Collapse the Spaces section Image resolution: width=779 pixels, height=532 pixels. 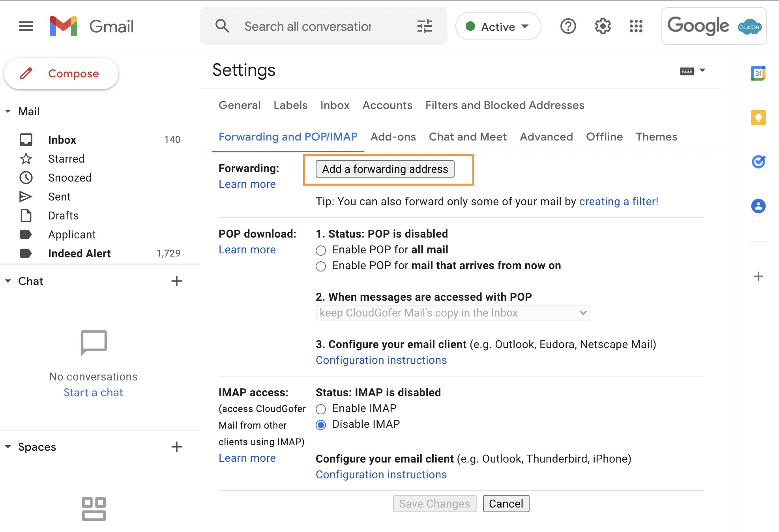[8, 447]
